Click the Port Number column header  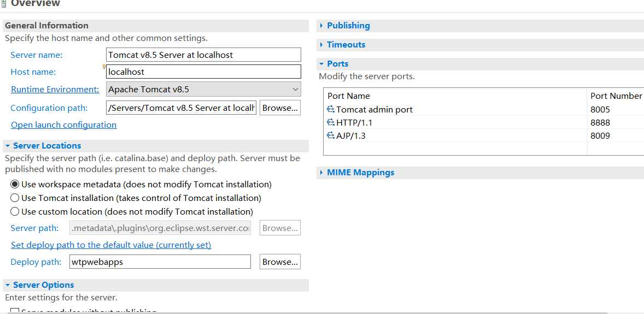(616, 96)
